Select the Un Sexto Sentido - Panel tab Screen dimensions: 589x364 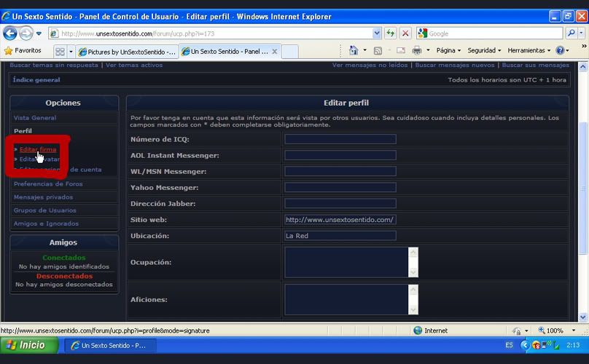coord(229,52)
